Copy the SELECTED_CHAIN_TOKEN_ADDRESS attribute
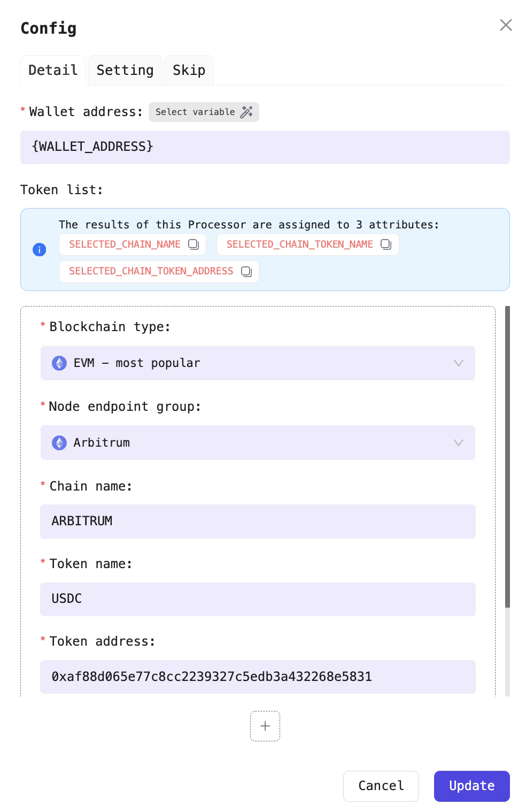The width and height of the screenshot is (526, 812). tap(246, 271)
